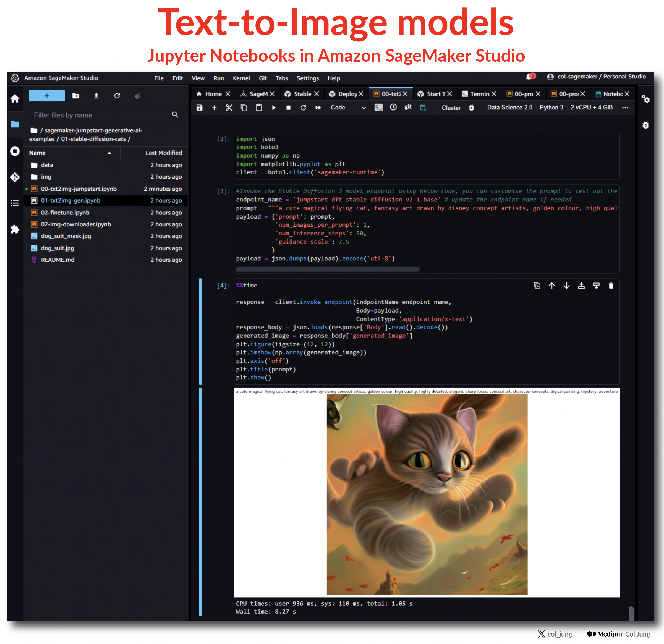664x644 pixels.
Task: Open the Extensions puzzle-piece sidebar icon
Action: pos(15,229)
